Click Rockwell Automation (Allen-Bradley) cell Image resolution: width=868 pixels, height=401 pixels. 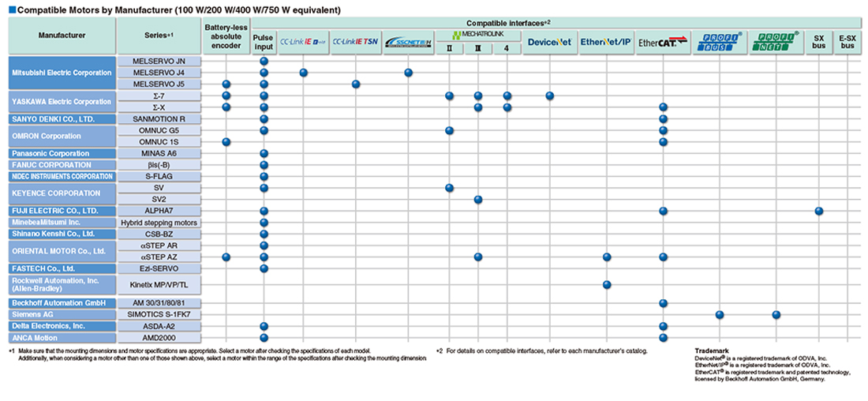coord(62,285)
